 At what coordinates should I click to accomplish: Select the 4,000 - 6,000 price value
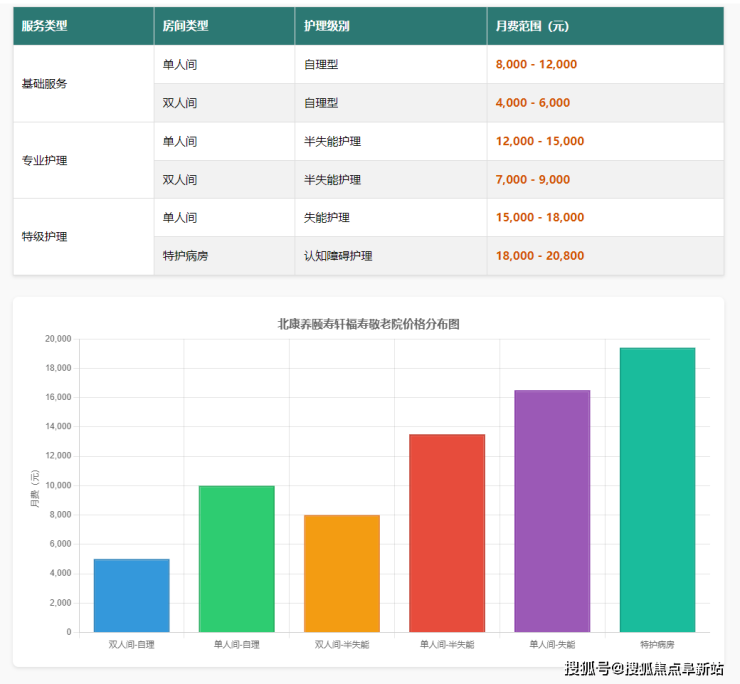[532, 103]
